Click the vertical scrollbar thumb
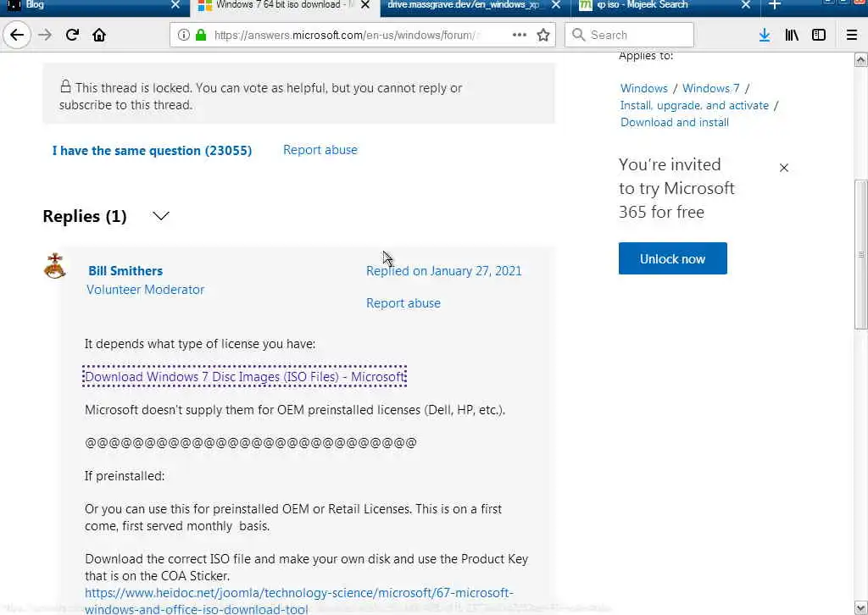This screenshot has width=868, height=615. 861,254
